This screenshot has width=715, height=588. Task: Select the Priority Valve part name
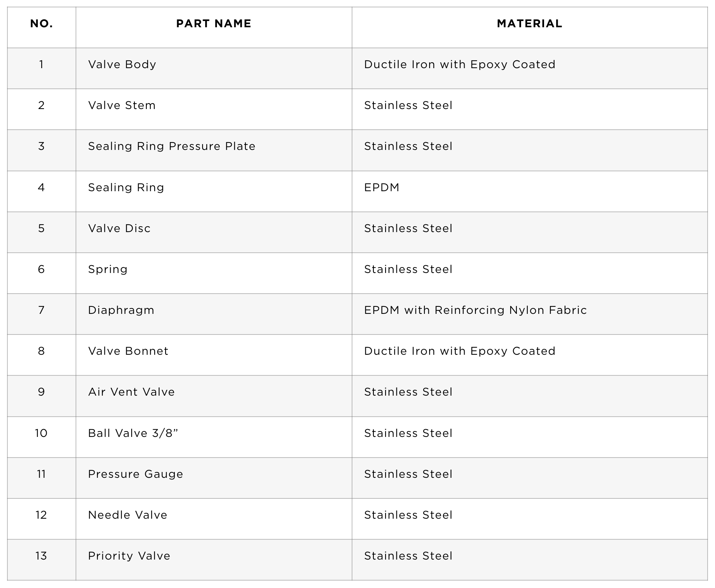click(x=129, y=556)
